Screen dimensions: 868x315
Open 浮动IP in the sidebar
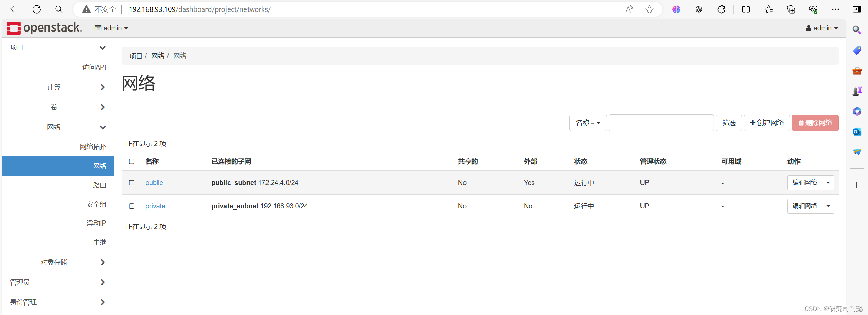click(x=96, y=223)
